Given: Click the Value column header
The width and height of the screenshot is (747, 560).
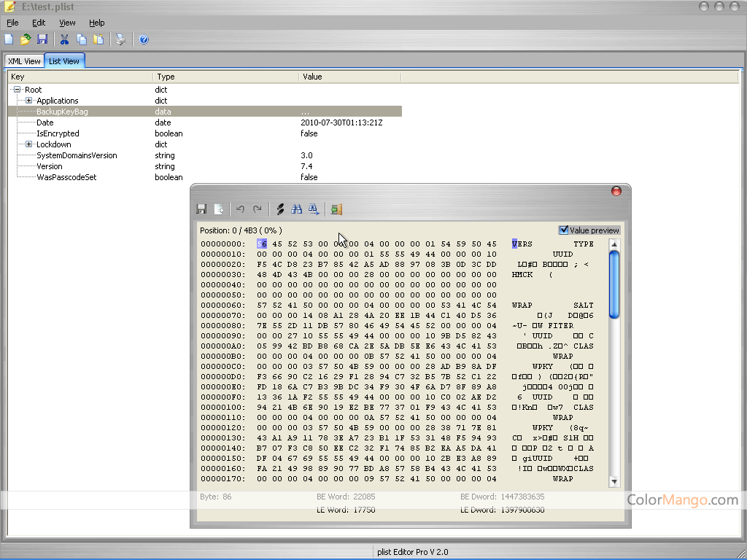Looking at the screenshot, I should (312, 77).
